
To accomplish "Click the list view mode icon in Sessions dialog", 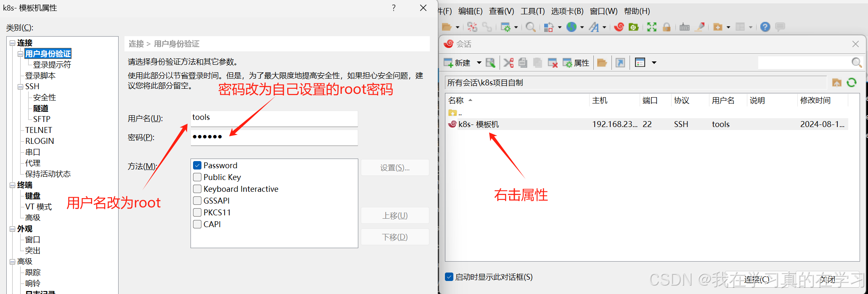I will pos(640,63).
